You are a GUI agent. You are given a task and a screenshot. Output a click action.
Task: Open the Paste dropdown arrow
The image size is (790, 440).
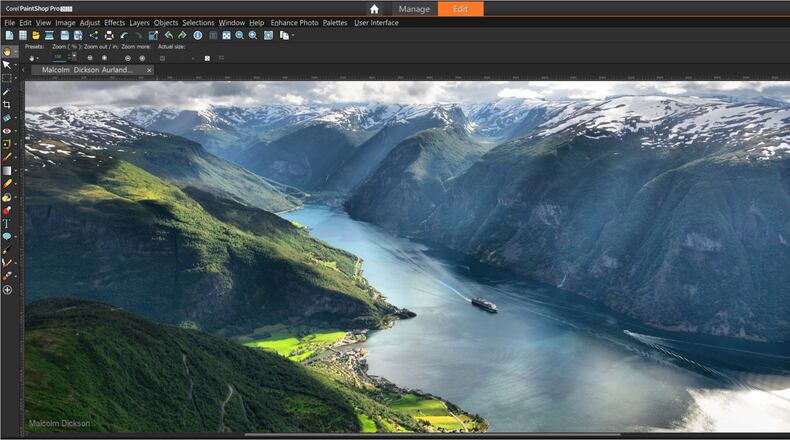[x=293, y=36]
